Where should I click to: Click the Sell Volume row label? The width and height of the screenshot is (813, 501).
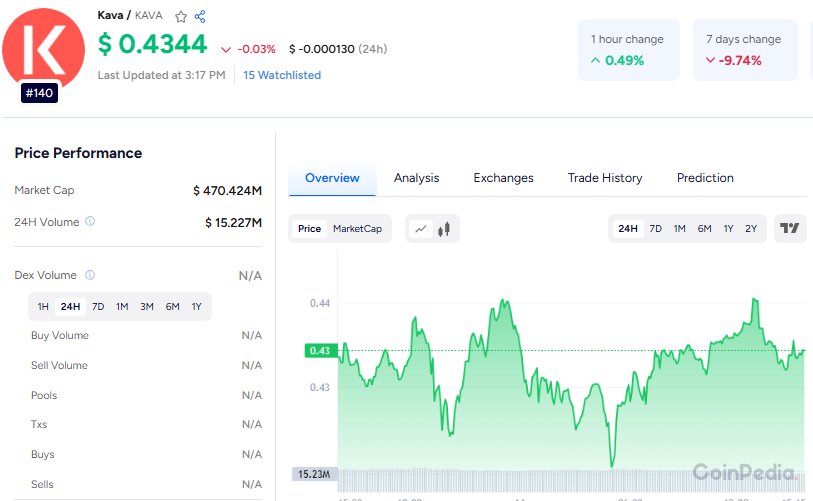(x=59, y=366)
